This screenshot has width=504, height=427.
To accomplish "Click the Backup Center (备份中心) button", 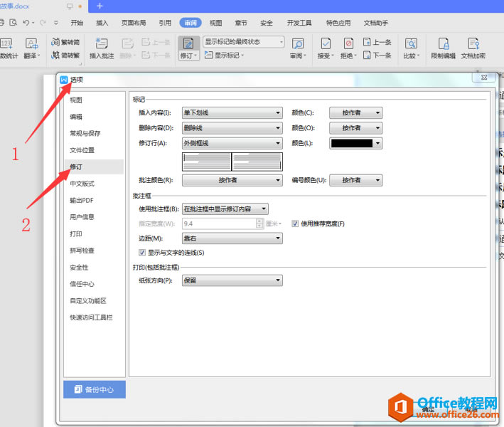I will click(95, 390).
